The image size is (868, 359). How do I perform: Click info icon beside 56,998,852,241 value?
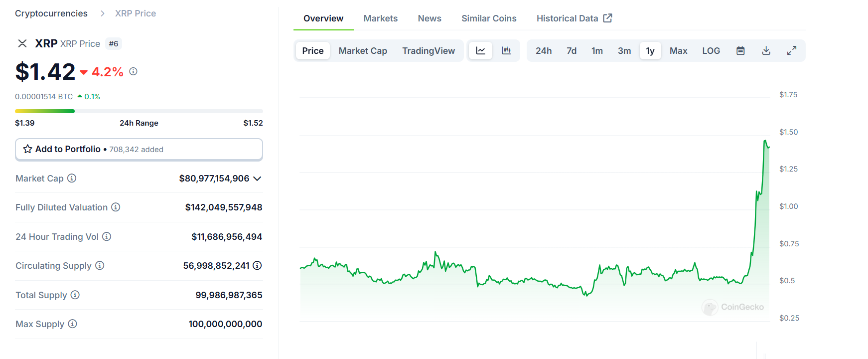pyautogui.click(x=257, y=265)
